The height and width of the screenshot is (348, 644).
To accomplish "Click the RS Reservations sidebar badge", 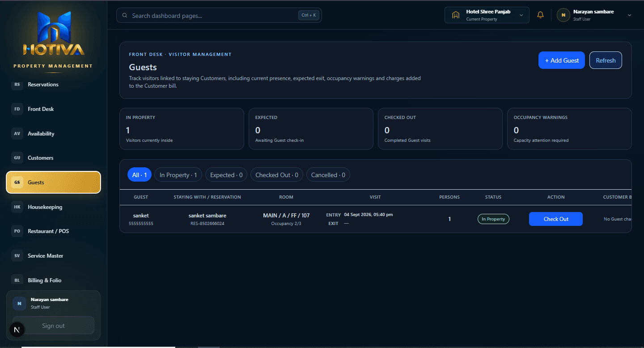I will point(17,85).
